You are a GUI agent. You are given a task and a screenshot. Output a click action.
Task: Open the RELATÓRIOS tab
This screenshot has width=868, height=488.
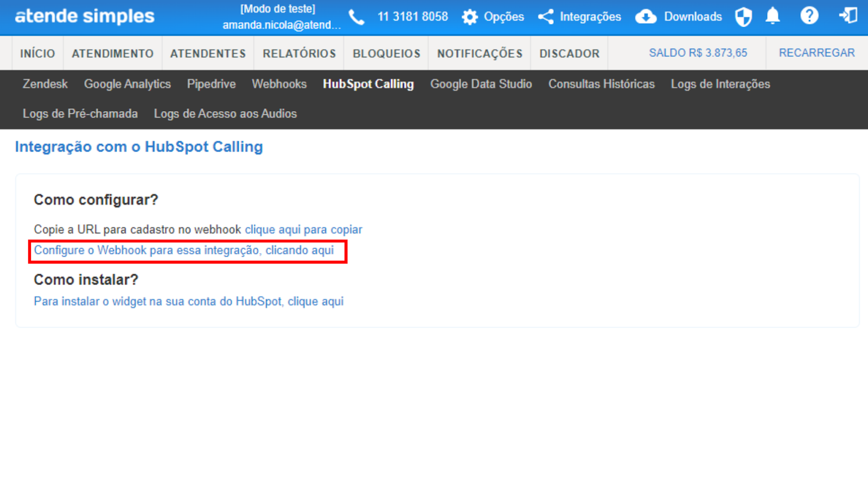299,53
